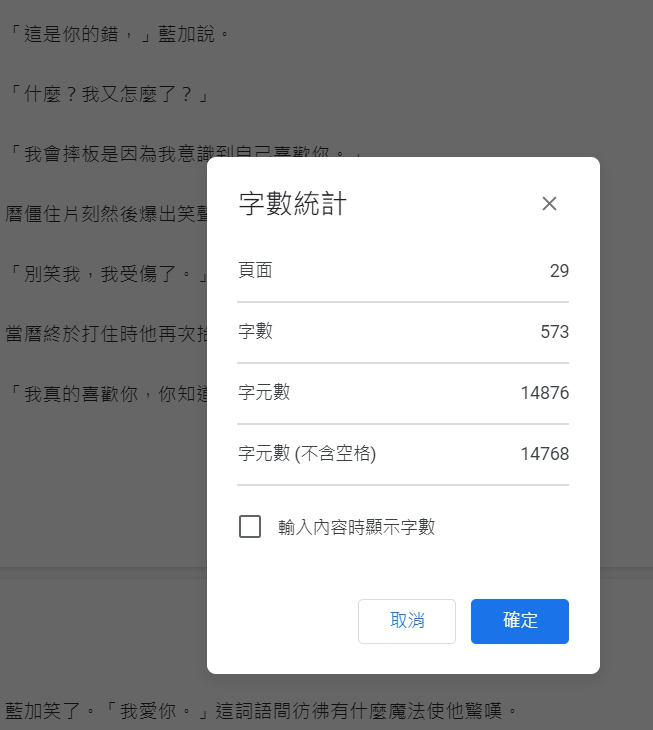Click the word count value 573
Screen dimensions: 653x730
click(x=554, y=331)
